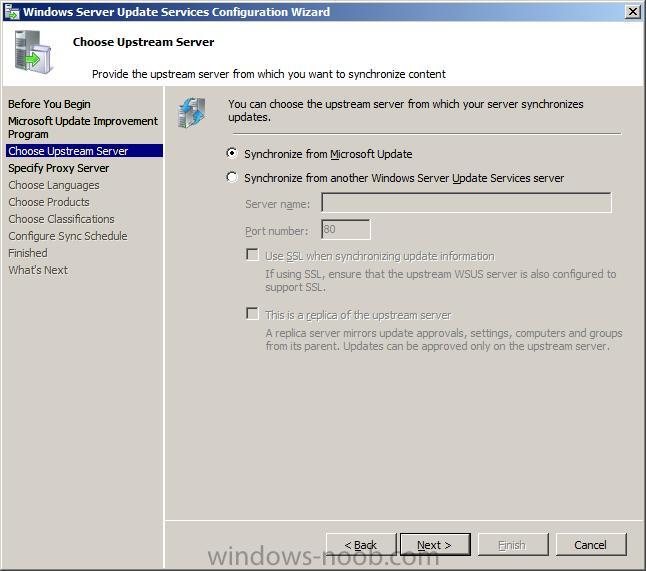646x571 pixels.
Task: Click the Server name label
Action: [277, 204]
